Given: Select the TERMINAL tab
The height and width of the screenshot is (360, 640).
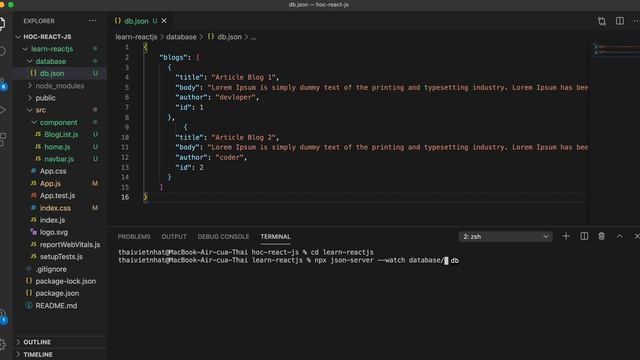Looking at the screenshot, I should point(276,237).
